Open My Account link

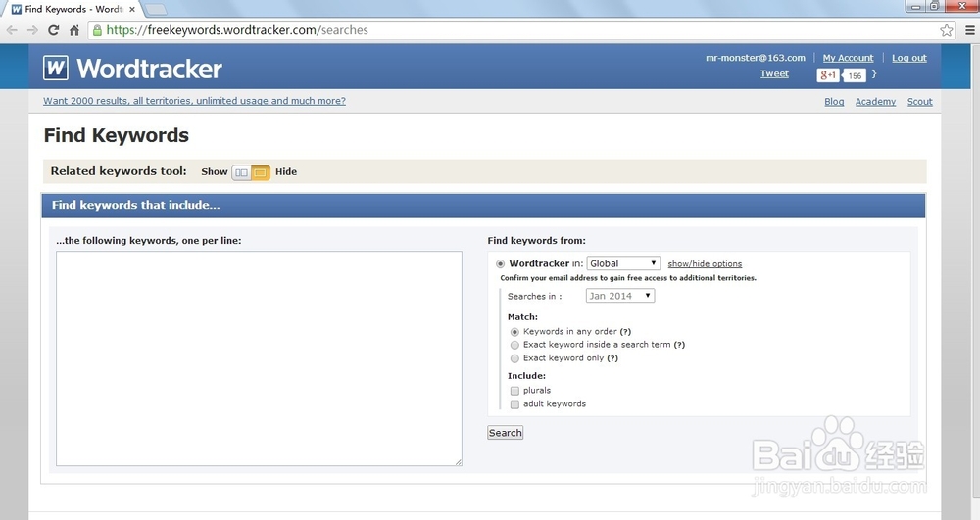click(848, 58)
